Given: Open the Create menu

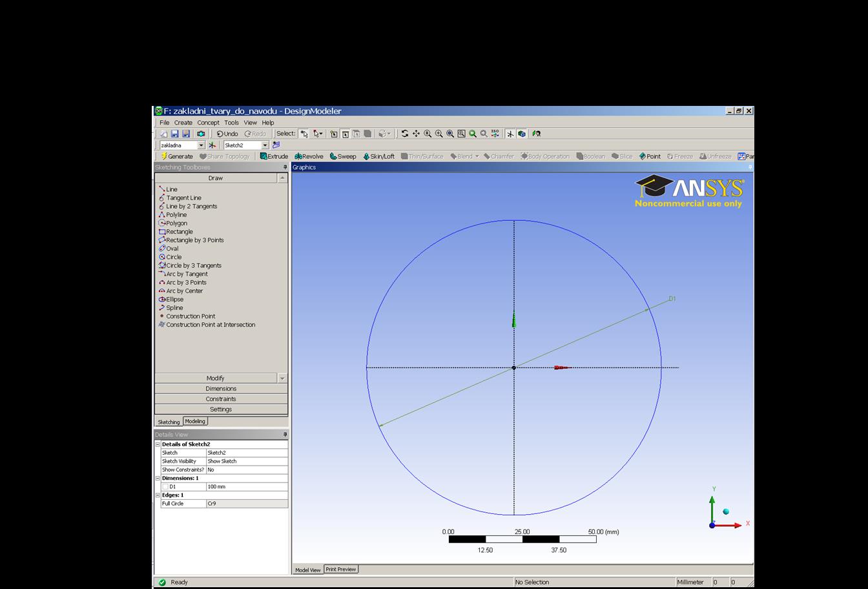Looking at the screenshot, I should [183, 122].
